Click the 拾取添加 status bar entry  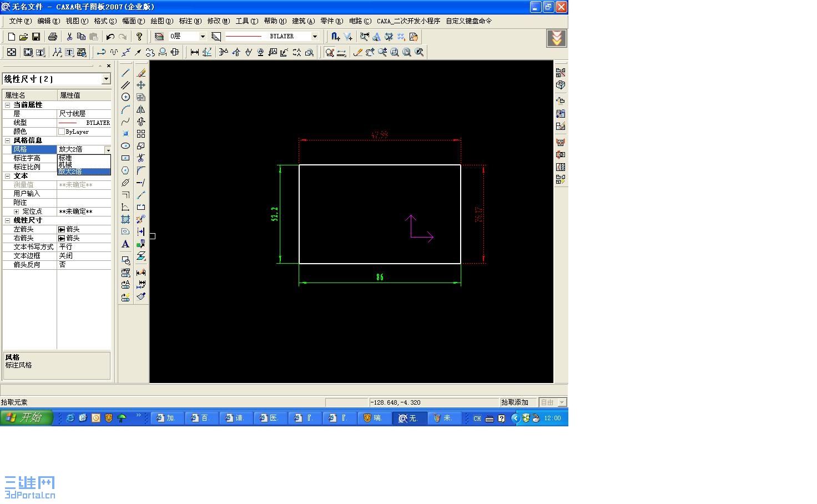click(x=515, y=402)
